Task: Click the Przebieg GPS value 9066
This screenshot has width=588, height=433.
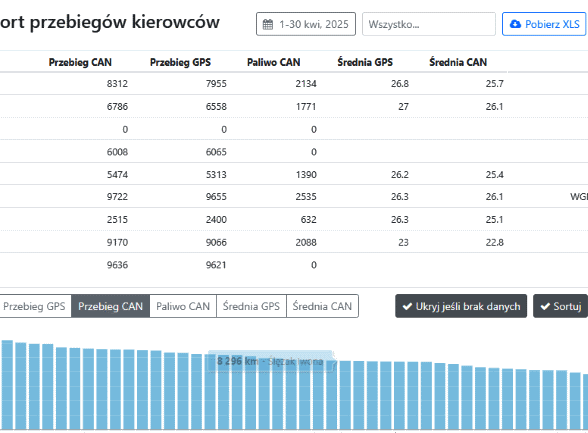Action: [216, 243]
